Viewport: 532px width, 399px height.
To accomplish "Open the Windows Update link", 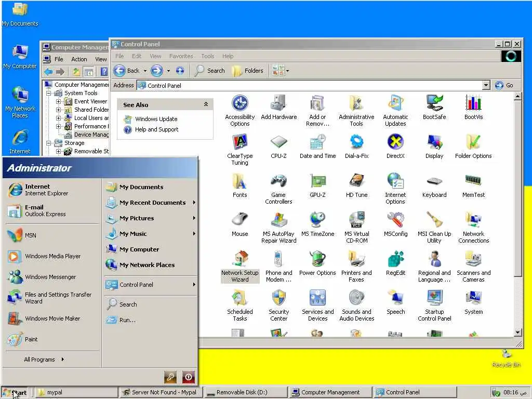I will pos(156,119).
